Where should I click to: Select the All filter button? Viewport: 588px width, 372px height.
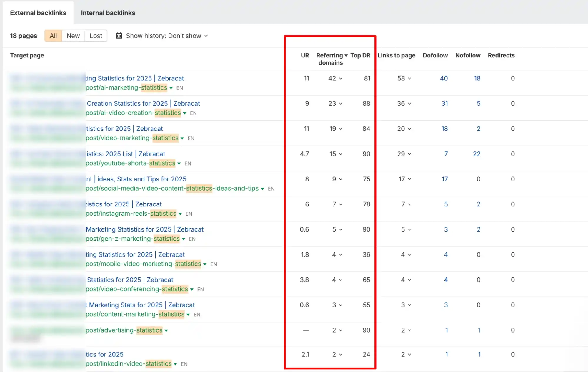click(x=53, y=36)
